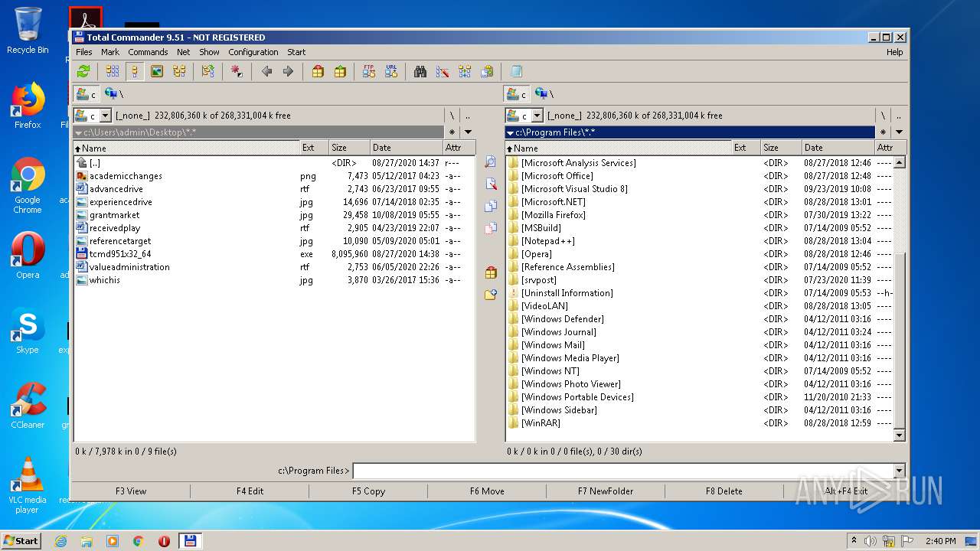The image size is (980, 551).
Task: Click in the command line input field
Action: (x=622, y=471)
